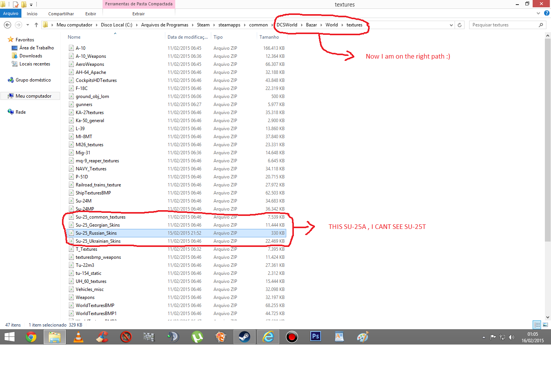Open the properties quick access toolbar icon
Image resolution: width=551 pixels, height=392 pixels.
click(16, 5)
